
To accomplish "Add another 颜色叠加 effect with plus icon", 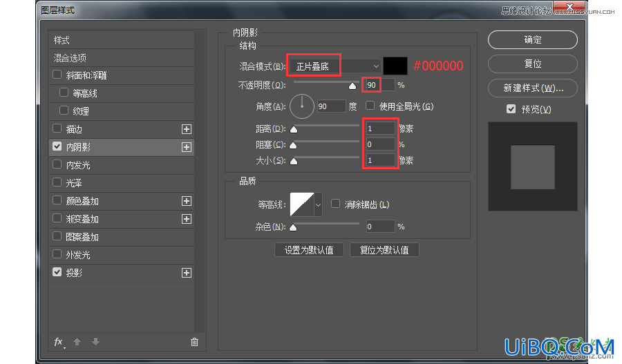I will (x=187, y=201).
